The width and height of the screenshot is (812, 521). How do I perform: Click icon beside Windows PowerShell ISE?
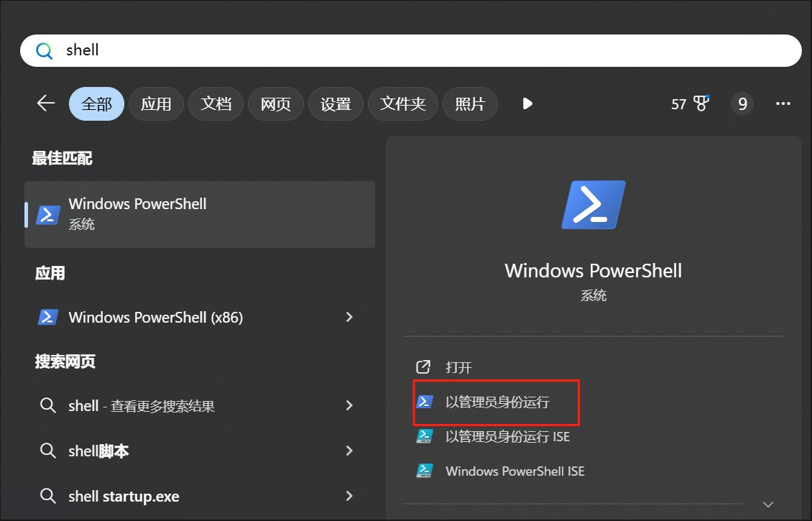pyautogui.click(x=425, y=471)
